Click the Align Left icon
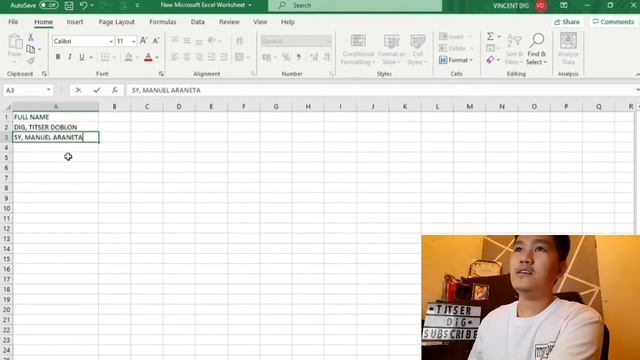Viewport: 640px width, 360px height. [x=175, y=57]
